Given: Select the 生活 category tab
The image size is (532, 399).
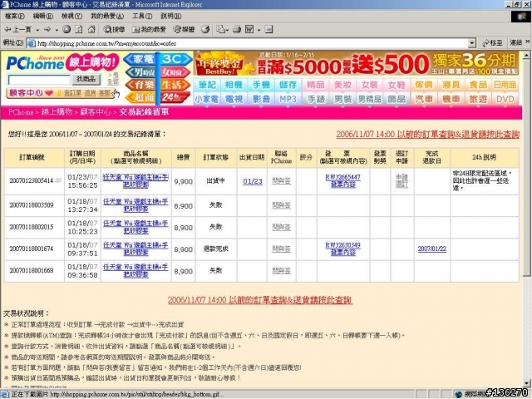Looking at the screenshot, I should (175, 85).
